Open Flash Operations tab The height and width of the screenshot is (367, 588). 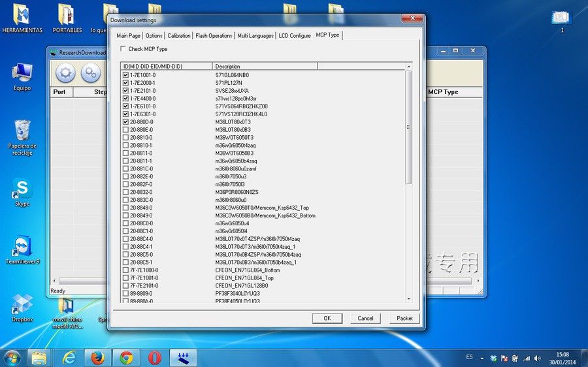pyautogui.click(x=214, y=36)
